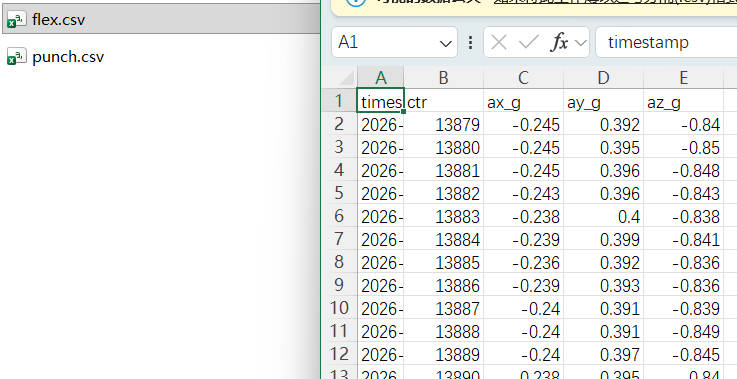Click cell with value 13880

coord(443,147)
